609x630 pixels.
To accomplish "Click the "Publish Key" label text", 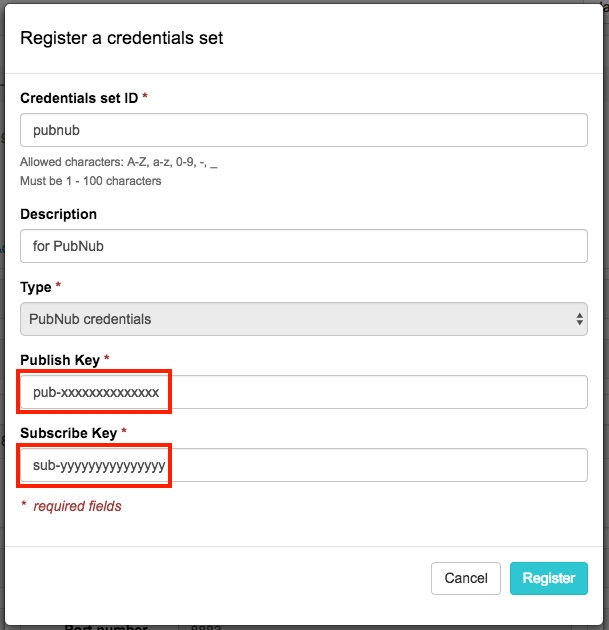I will 59,360.
